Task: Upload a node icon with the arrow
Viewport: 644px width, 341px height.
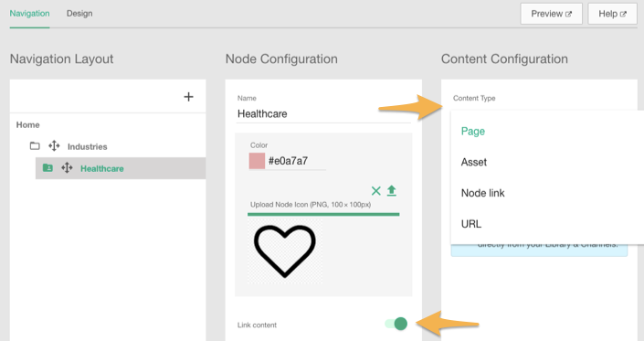Action: tap(392, 191)
